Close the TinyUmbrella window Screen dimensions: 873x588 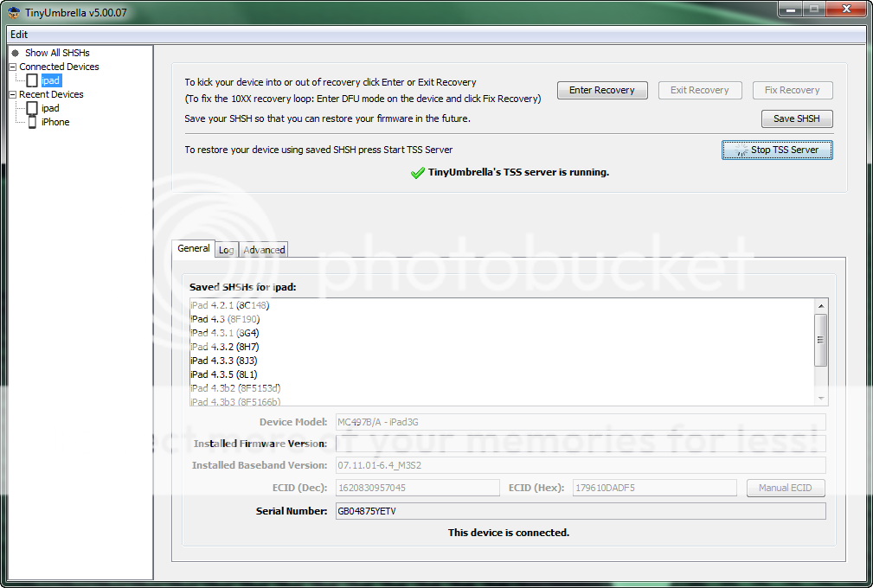pyautogui.click(x=846, y=10)
